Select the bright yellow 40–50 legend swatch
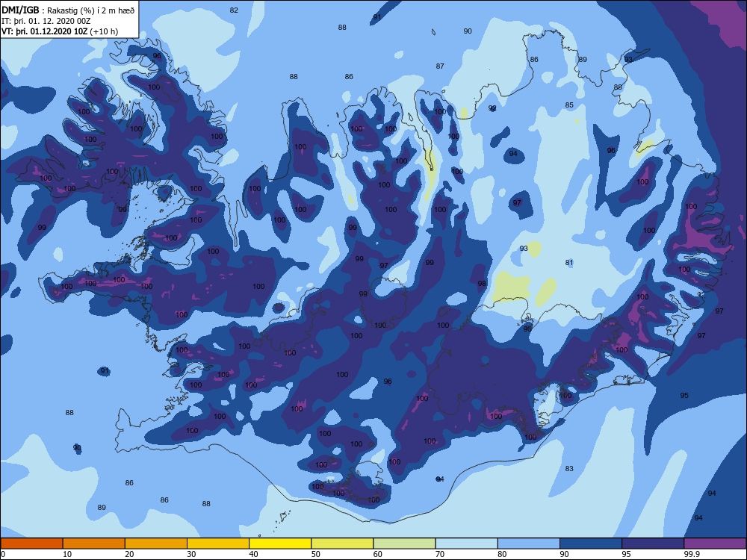The height and width of the screenshot is (560, 747). coord(280,544)
